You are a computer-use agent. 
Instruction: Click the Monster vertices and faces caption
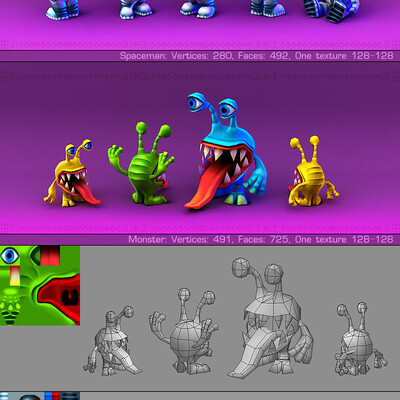(x=261, y=239)
